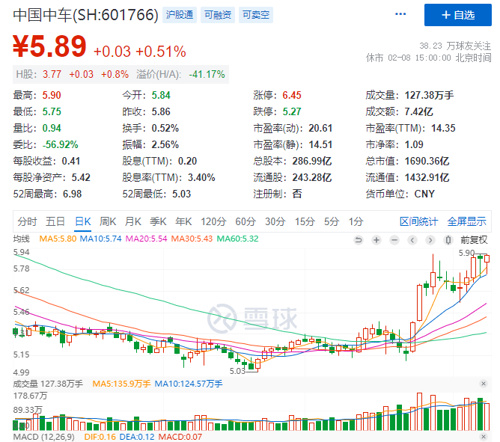Click the stock title 中国中车(SH:601766)

tap(86, 15)
